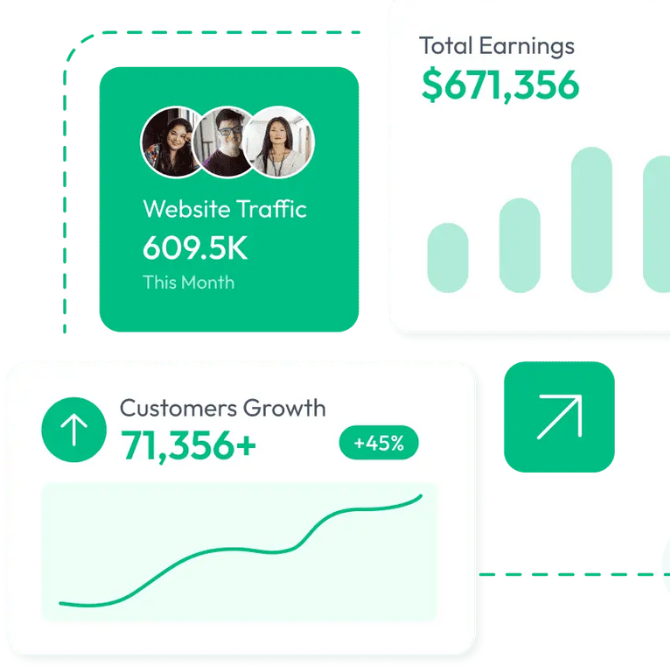Click the +45% growth badge

click(x=379, y=443)
